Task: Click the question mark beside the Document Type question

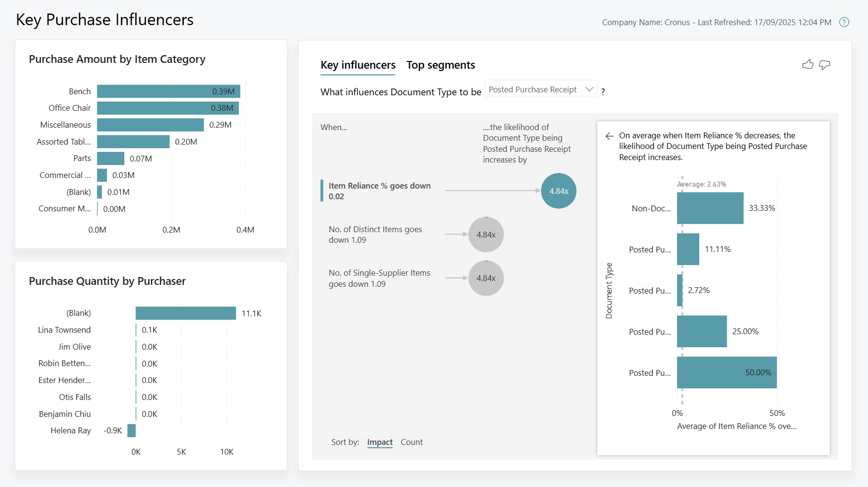Action: [603, 91]
